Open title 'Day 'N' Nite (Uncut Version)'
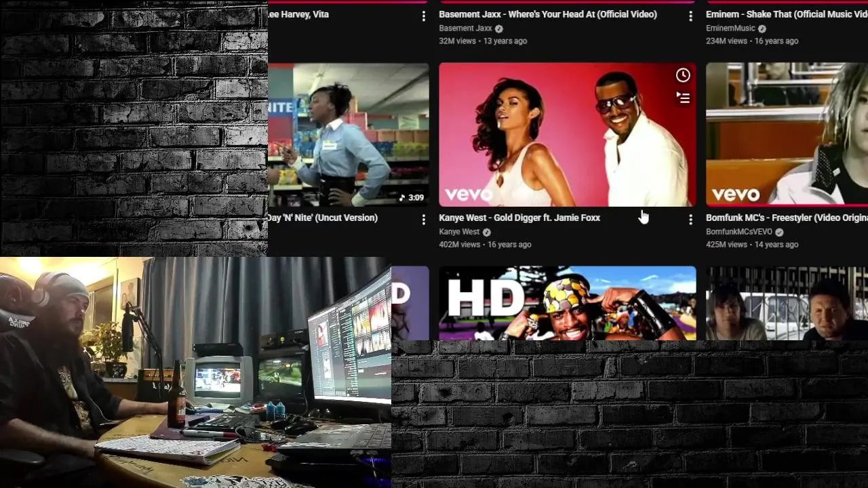This screenshot has width=868, height=488. (323, 218)
